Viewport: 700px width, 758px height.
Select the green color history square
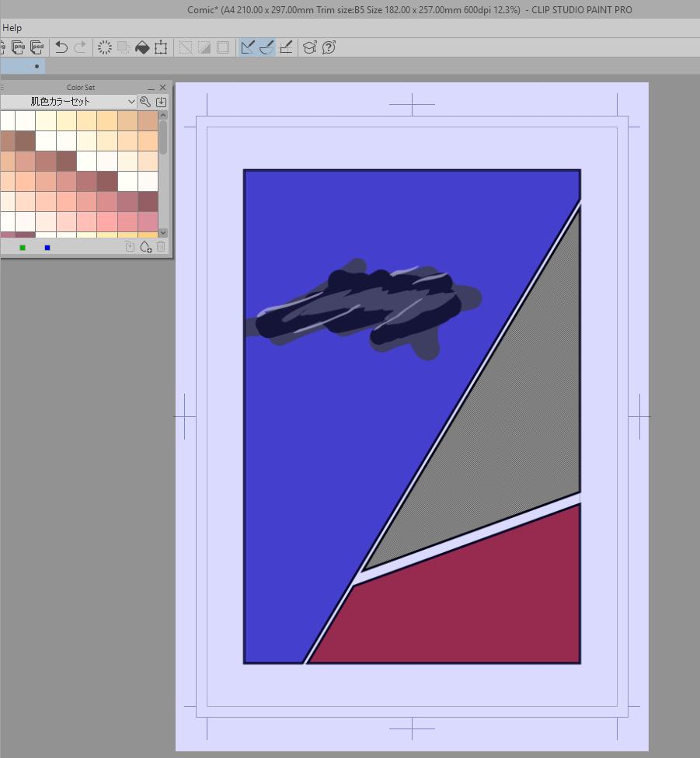(23, 248)
